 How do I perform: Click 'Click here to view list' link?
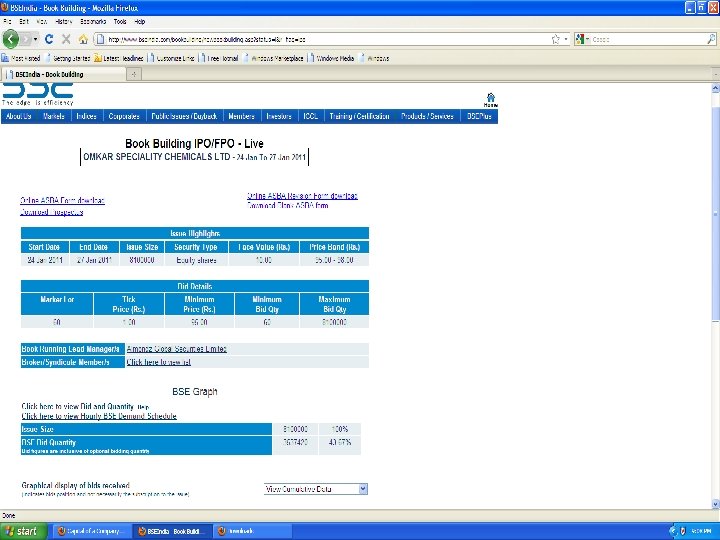point(158,362)
